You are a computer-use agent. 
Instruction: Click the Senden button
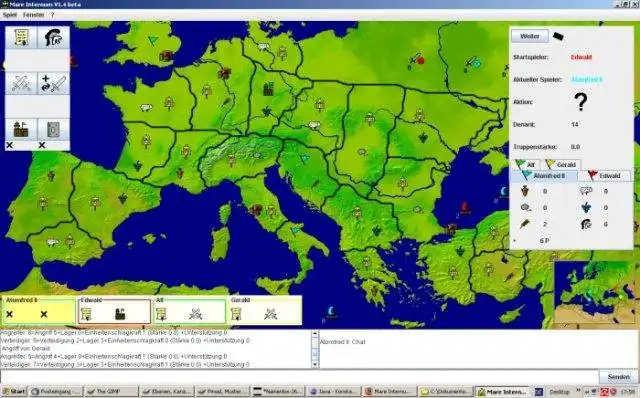pos(619,377)
